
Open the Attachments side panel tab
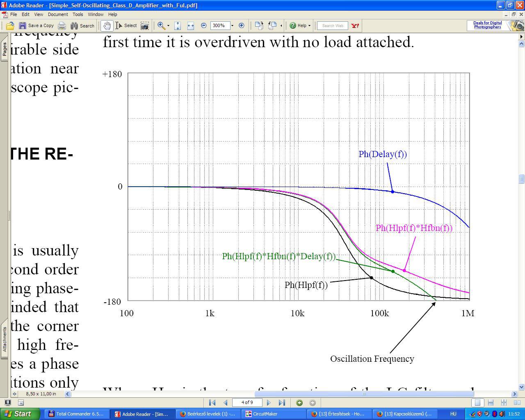click(5, 339)
